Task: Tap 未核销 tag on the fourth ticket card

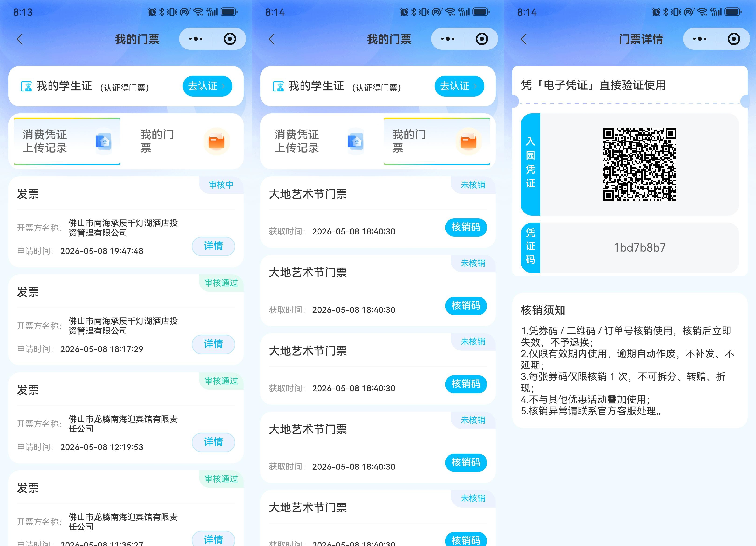Action: click(x=473, y=420)
